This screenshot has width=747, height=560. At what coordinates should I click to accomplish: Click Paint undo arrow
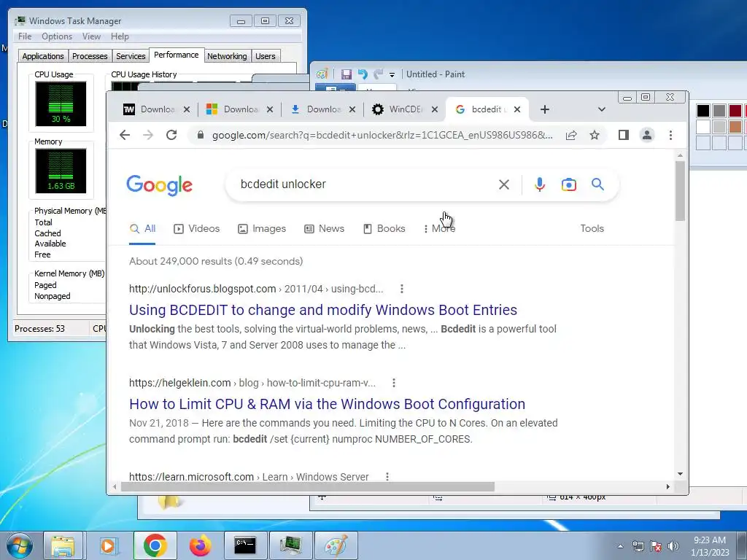363,74
